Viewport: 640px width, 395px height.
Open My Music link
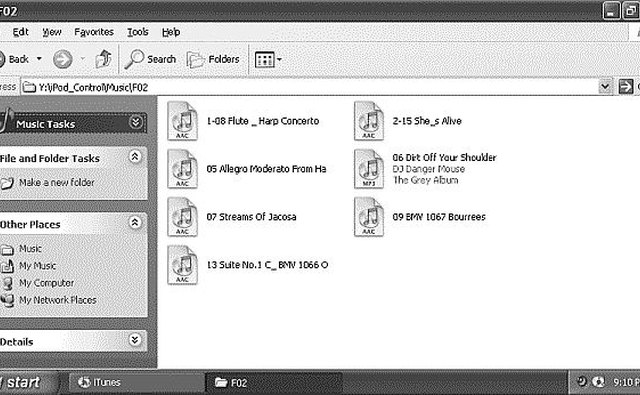pos(38,266)
